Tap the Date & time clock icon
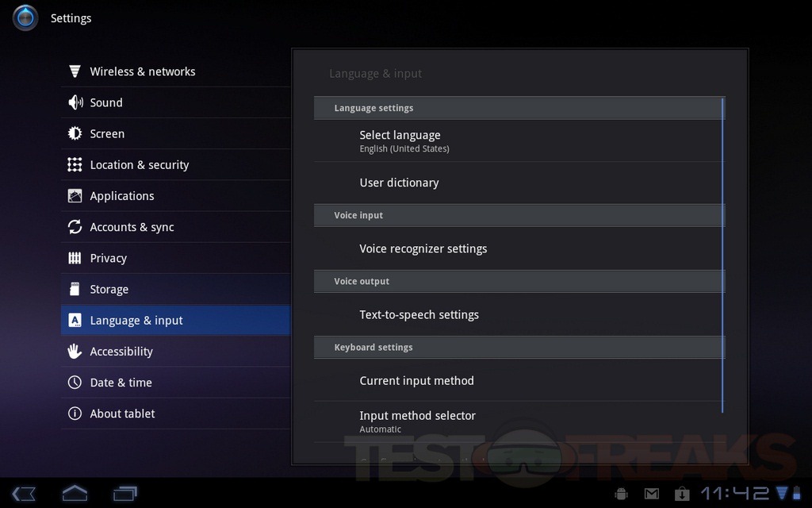The width and height of the screenshot is (812, 508). tap(75, 383)
